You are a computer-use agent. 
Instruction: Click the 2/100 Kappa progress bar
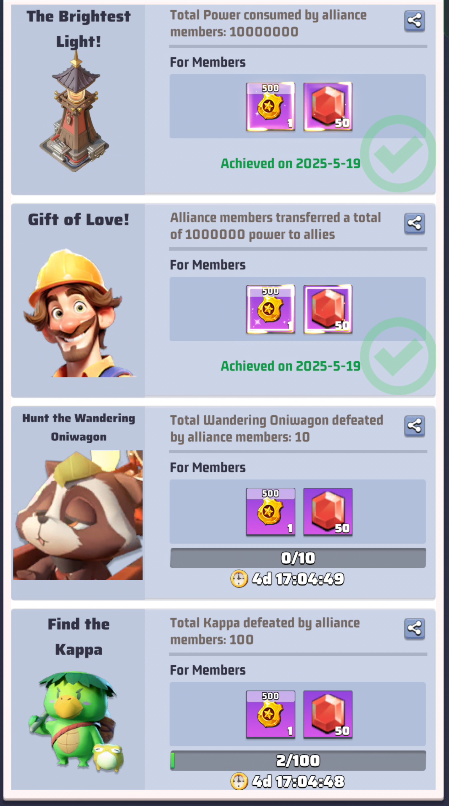coord(298,760)
